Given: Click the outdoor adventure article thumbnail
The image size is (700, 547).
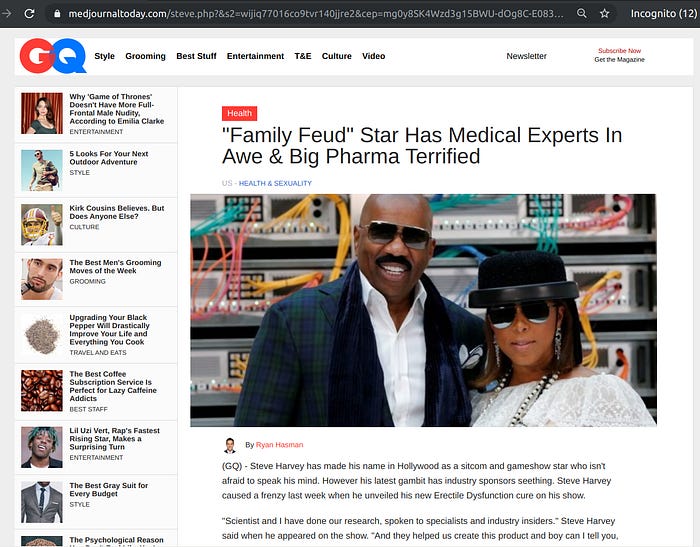Looking at the screenshot, I should tap(42, 170).
